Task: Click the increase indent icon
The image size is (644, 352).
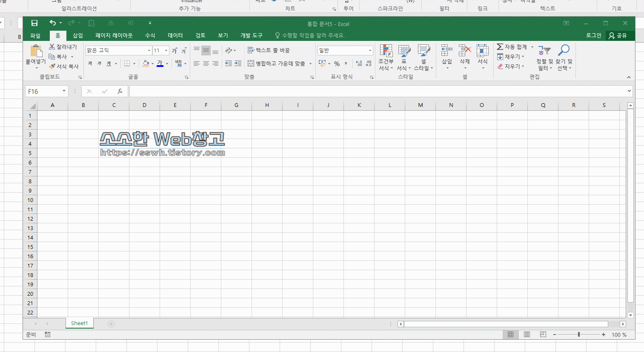Action: pyautogui.click(x=238, y=63)
